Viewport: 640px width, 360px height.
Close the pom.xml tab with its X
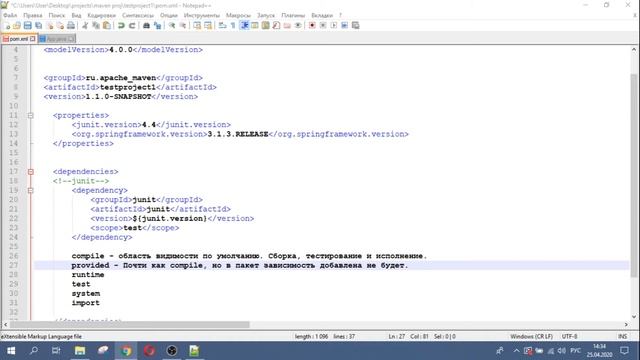coord(33,39)
